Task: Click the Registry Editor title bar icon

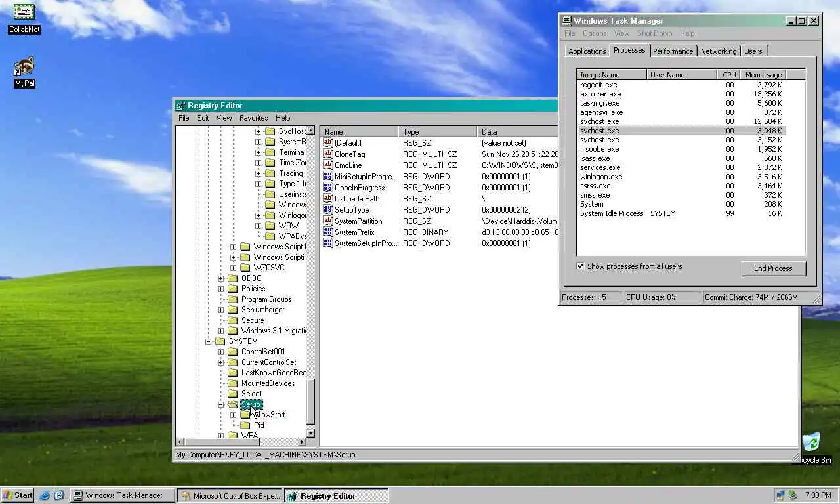Action: pyautogui.click(x=180, y=106)
